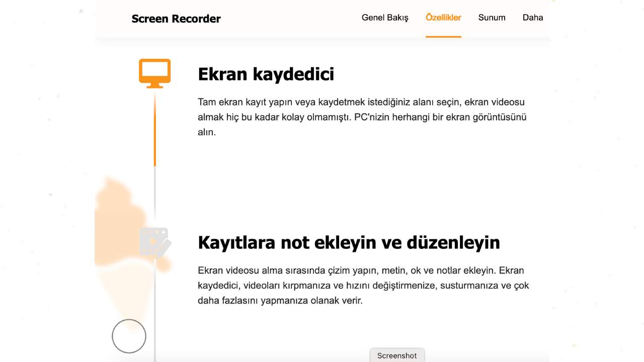The image size is (644, 362).
Task: Click the Kayıtlara not ekleyin ve düzenleyin heading
Action: pyautogui.click(x=349, y=242)
